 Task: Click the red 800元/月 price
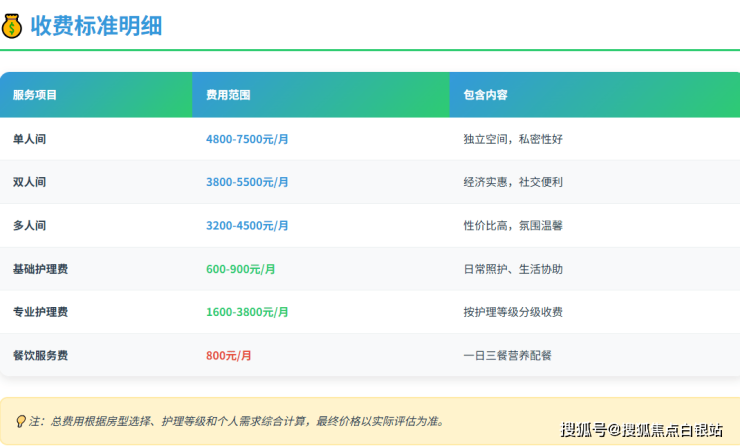click(229, 355)
